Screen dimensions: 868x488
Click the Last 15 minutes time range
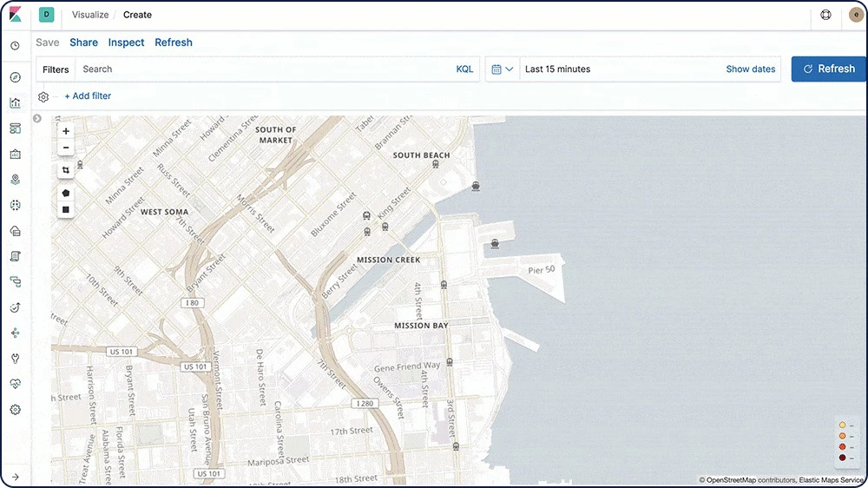[x=558, y=69]
